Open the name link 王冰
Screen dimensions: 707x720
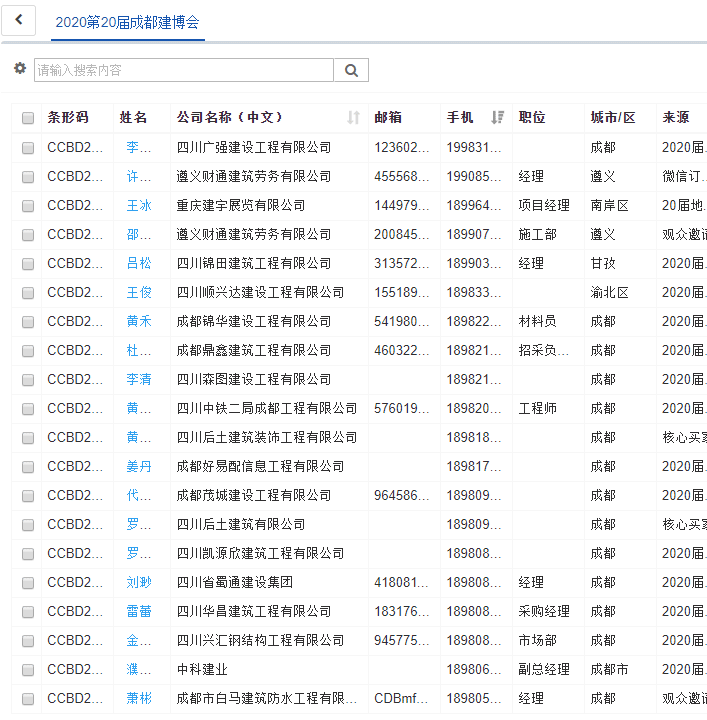pyautogui.click(x=139, y=205)
